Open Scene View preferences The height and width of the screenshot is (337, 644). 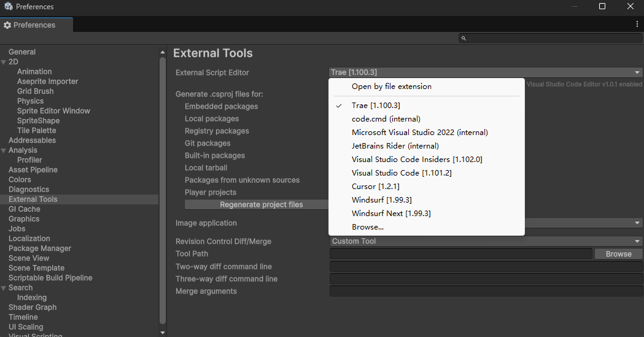click(29, 258)
